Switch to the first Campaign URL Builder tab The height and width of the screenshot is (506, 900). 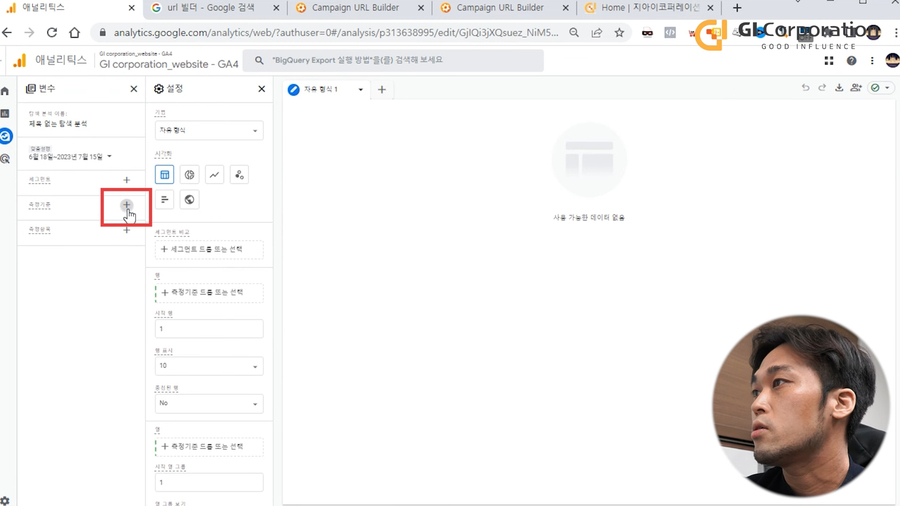(355, 8)
